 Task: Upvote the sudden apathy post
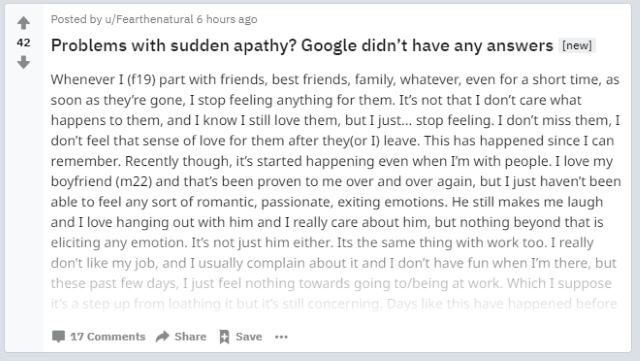tap(24, 23)
